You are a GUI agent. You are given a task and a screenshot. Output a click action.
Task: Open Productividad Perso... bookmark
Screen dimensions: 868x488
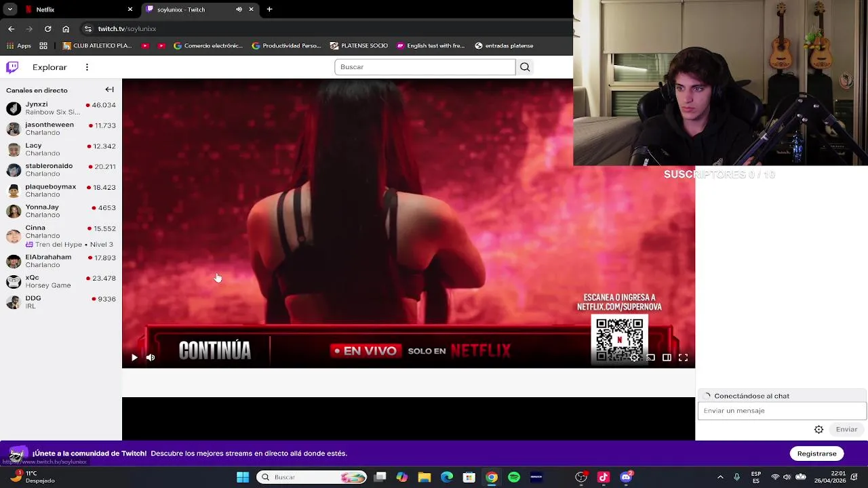click(286, 46)
